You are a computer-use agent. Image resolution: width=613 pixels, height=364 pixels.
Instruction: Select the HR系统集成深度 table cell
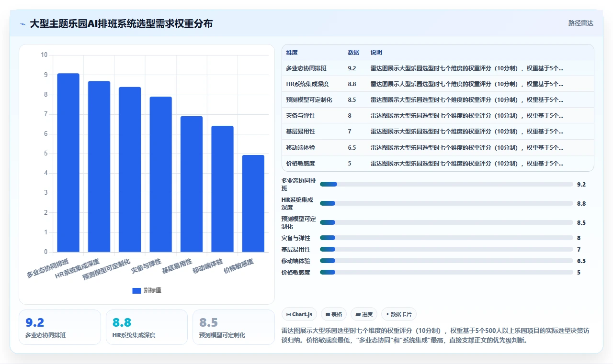pos(307,84)
